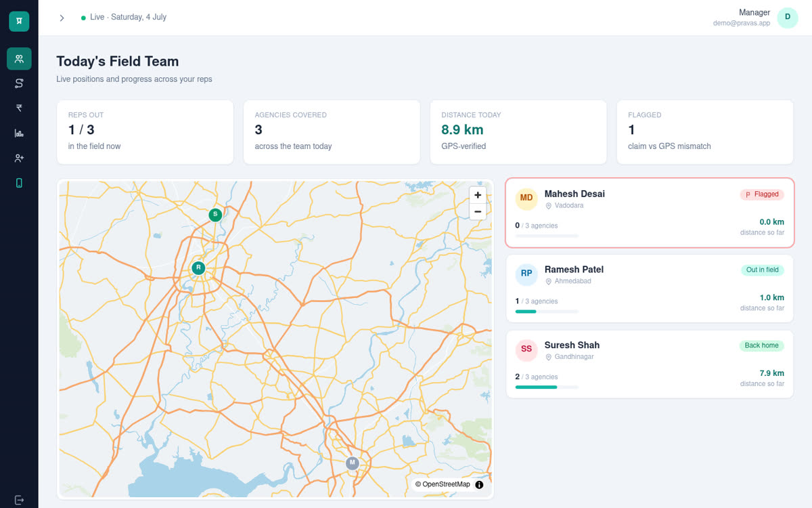Toggle the map attribution info icon
Screen dimensions: 812x508
point(479,484)
